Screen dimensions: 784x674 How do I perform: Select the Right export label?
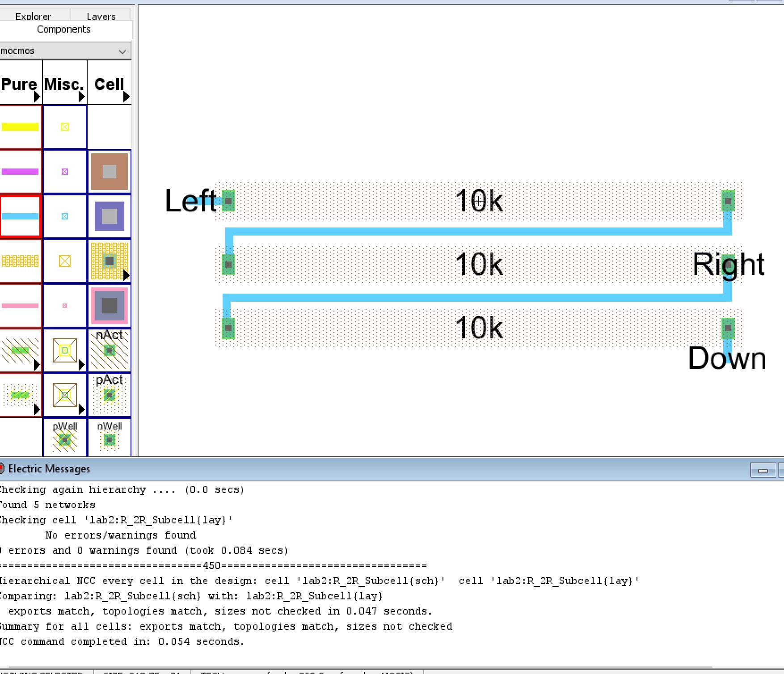click(x=729, y=264)
